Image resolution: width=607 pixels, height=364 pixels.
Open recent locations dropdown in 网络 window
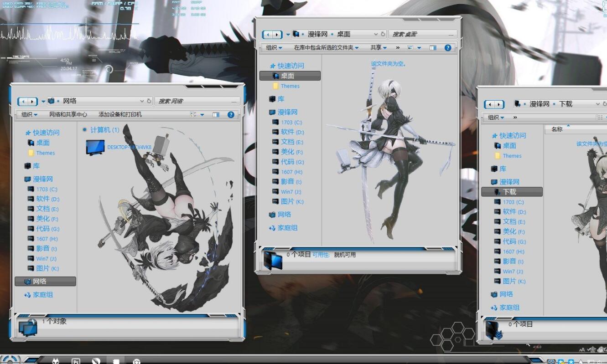pos(43,102)
